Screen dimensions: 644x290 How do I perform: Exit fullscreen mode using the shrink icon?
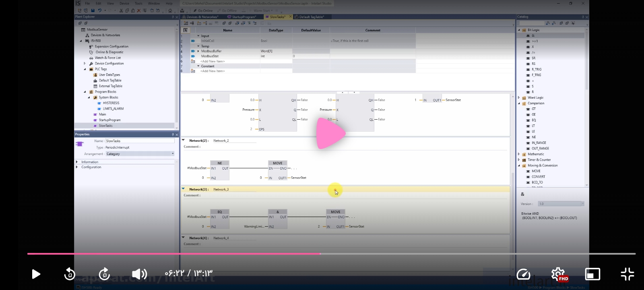click(x=627, y=274)
